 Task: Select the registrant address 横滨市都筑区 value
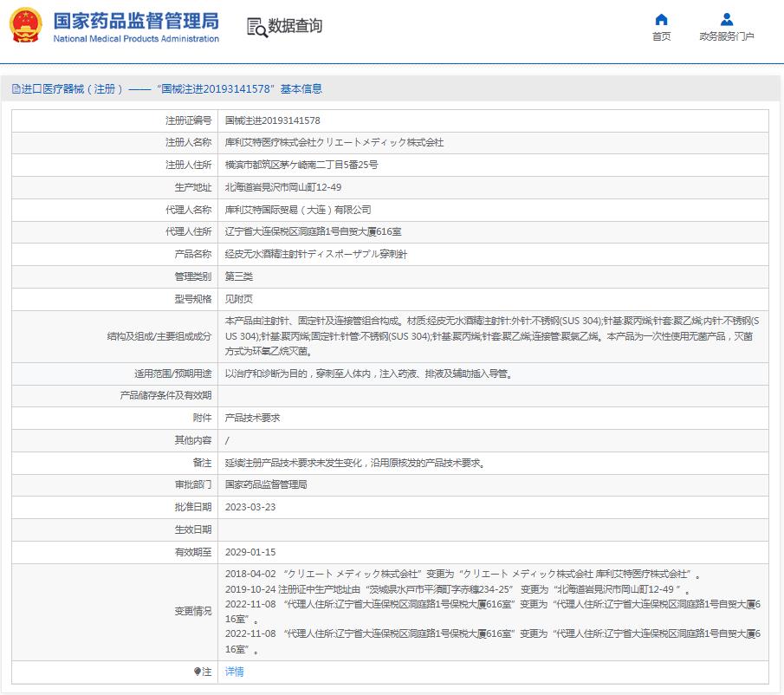click(x=301, y=165)
